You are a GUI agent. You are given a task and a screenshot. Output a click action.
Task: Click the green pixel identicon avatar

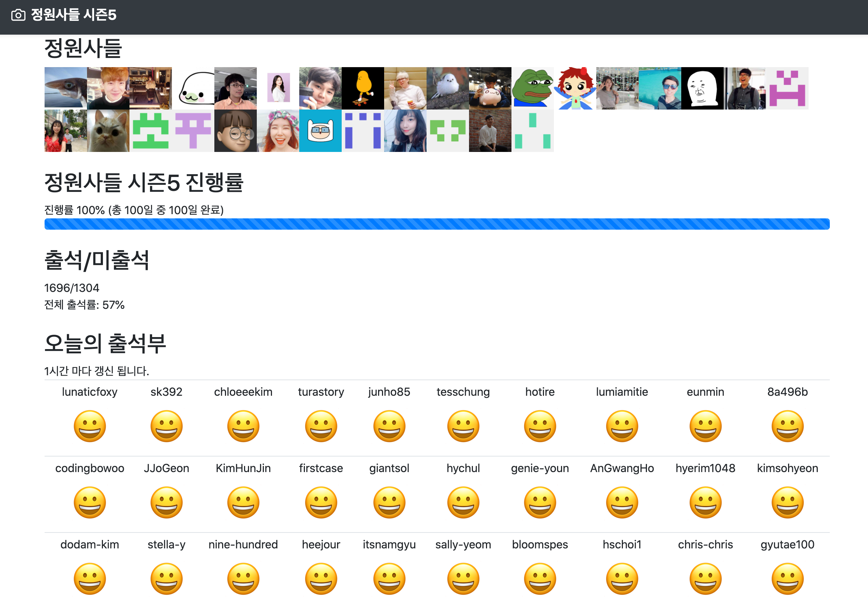pyautogui.click(x=150, y=131)
